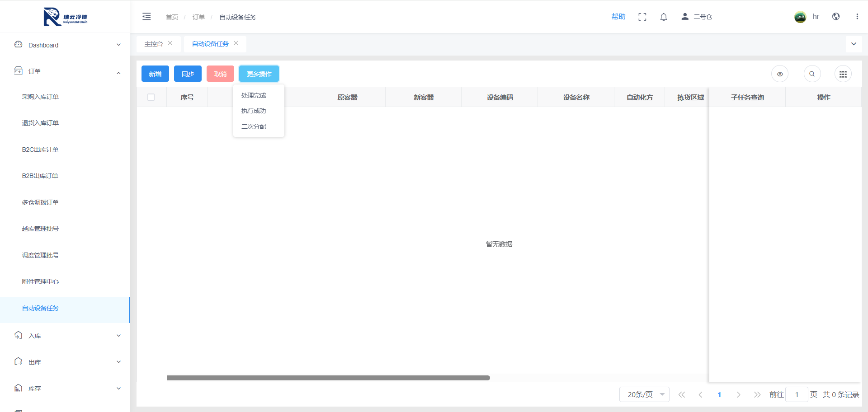Image resolution: width=868 pixels, height=412 pixels.
Task: Open the tabs dropdown chevron
Action: (x=854, y=44)
